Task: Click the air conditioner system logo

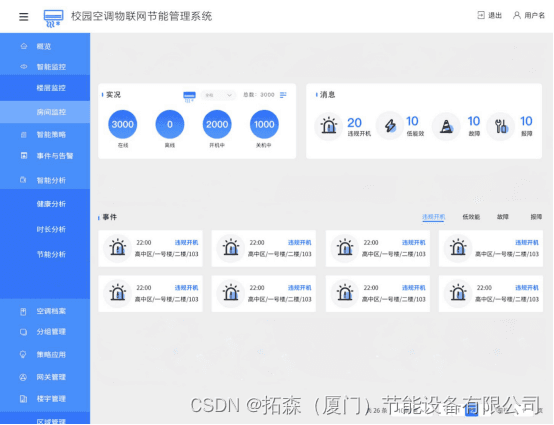Action: (x=53, y=18)
